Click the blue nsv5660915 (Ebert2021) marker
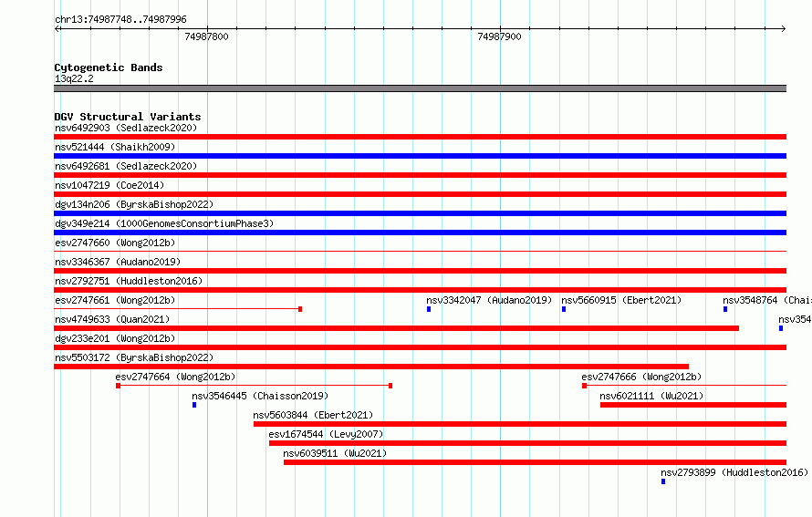 564,309
